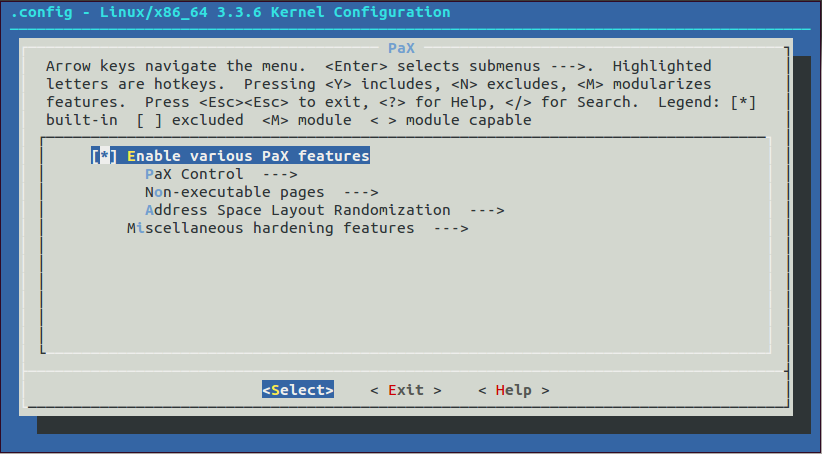Image resolution: width=822 pixels, height=454 pixels.
Task: Open Address Space Layout Randomization entry
Action: (298, 210)
